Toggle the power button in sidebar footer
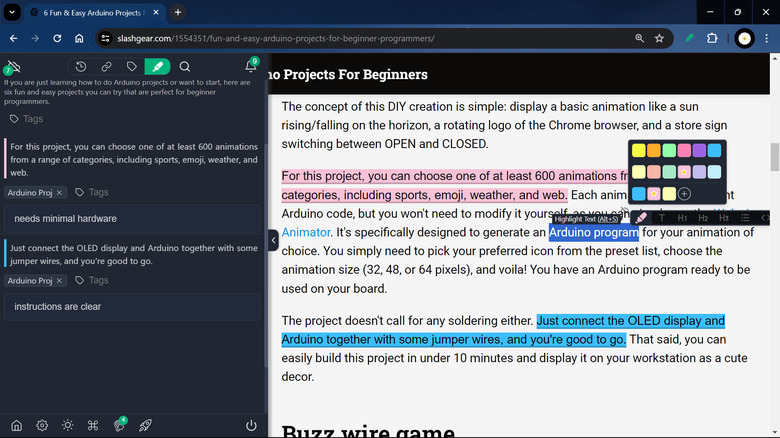Viewport: 780px width, 438px height. [x=251, y=425]
